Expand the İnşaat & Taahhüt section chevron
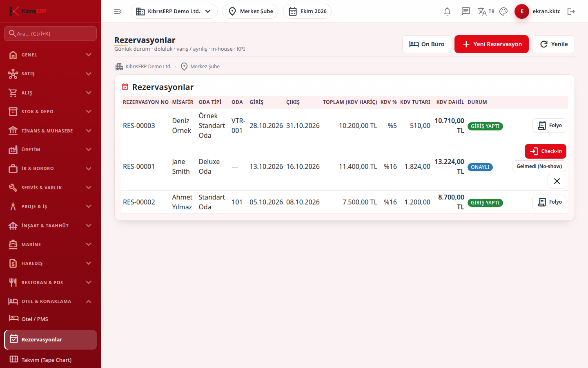The width and height of the screenshot is (588, 368). (x=89, y=226)
